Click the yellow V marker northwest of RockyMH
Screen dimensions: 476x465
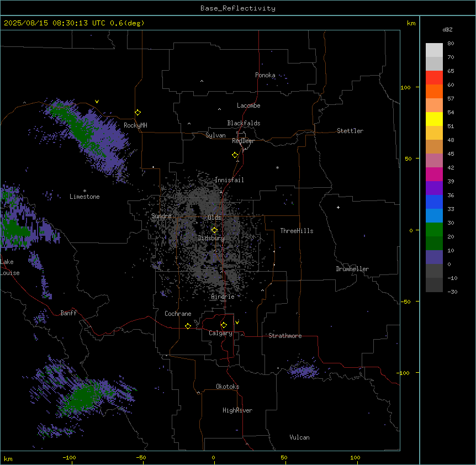[x=97, y=102]
